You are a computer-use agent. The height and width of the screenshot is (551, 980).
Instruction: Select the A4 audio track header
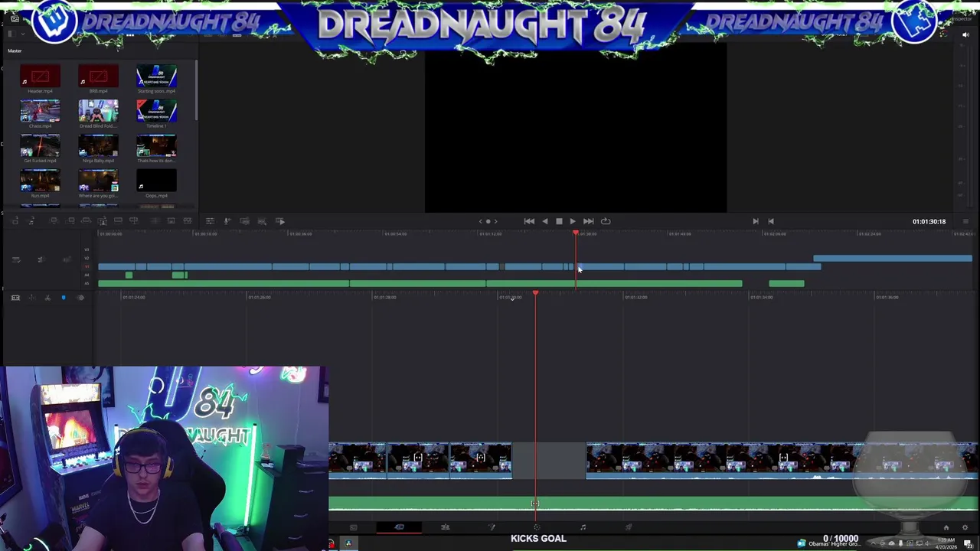tap(87, 275)
